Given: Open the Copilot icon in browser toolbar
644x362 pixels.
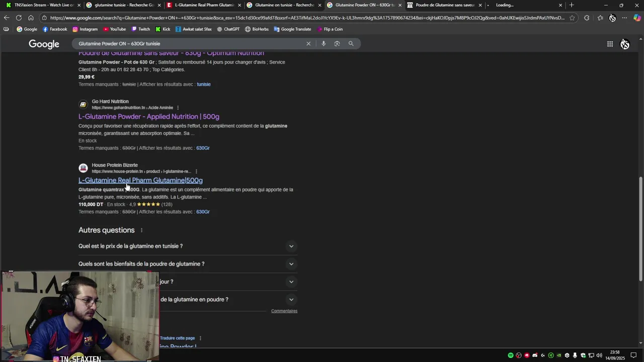Looking at the screenshot, I should click(637, 18).
